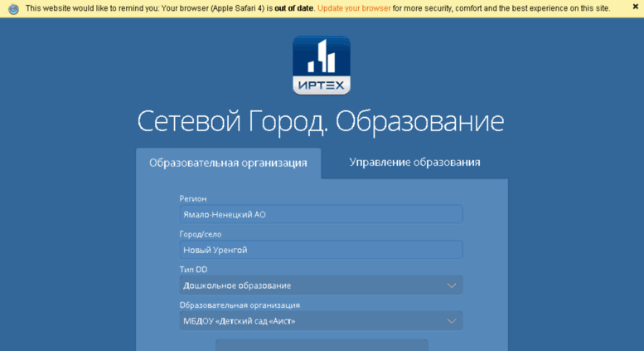Click the partially visible field below the organization dropdown
644x351 pixels.
322,344
